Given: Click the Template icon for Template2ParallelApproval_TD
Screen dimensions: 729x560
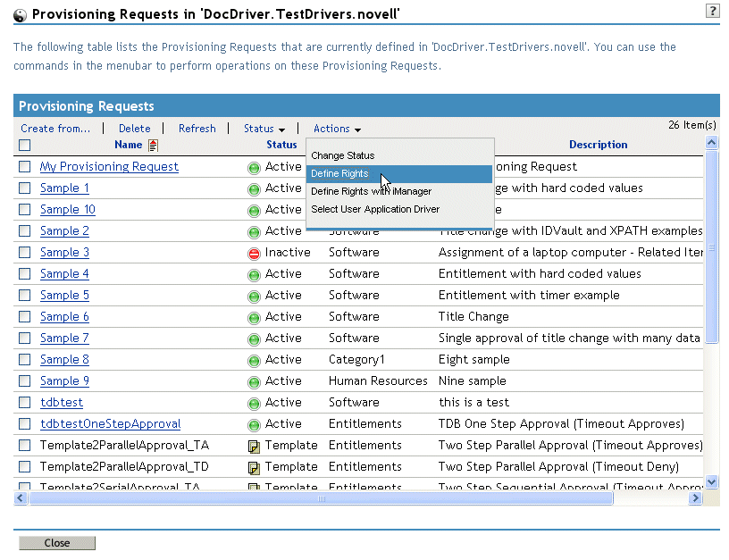Looking at the screenshot, I should (254, 467).
